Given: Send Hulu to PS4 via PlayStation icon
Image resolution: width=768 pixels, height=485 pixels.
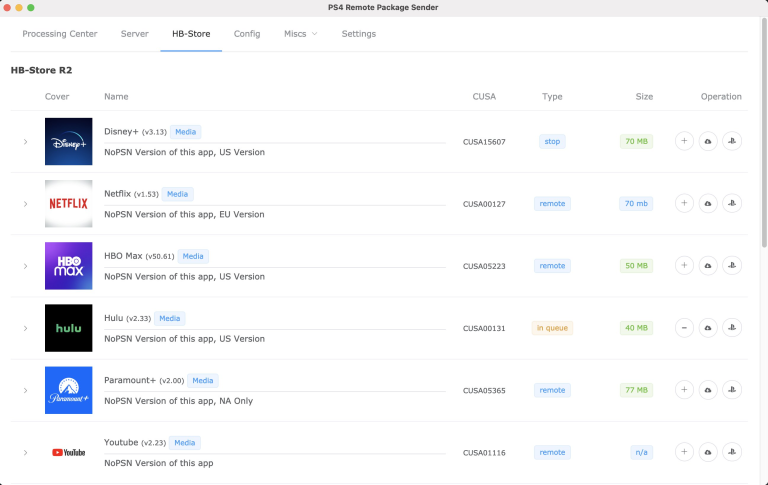Looking at the screenshot, I should (x=732, y=328).
